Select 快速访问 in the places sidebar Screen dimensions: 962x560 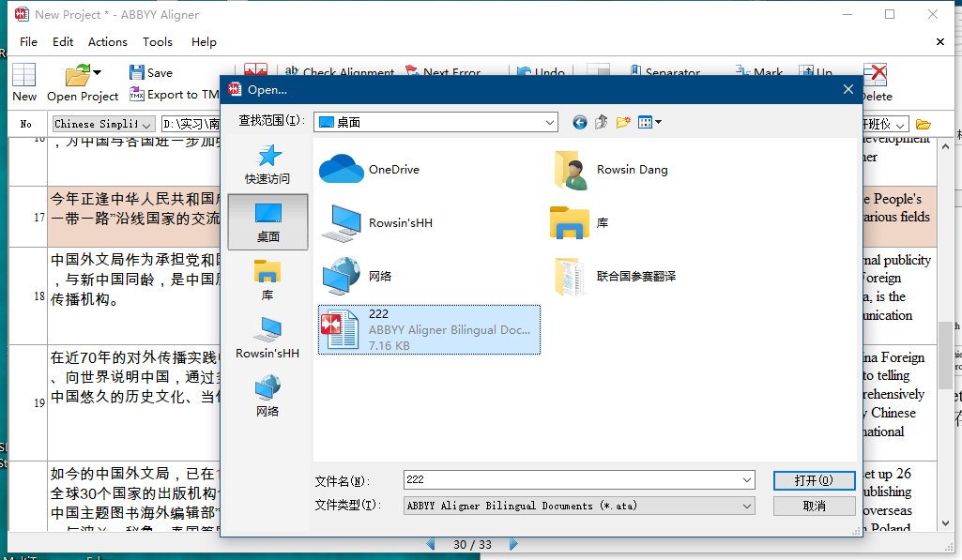(x=267, y=164)
